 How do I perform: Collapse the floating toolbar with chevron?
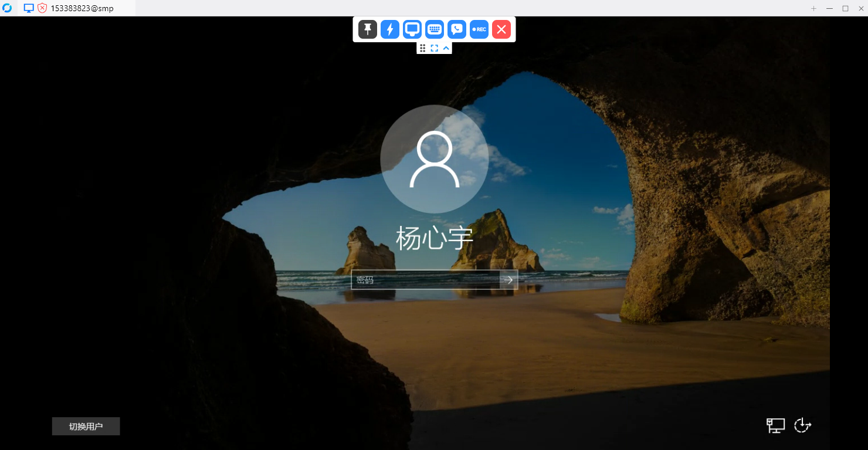pyautogui.click(x=446, y=48)
